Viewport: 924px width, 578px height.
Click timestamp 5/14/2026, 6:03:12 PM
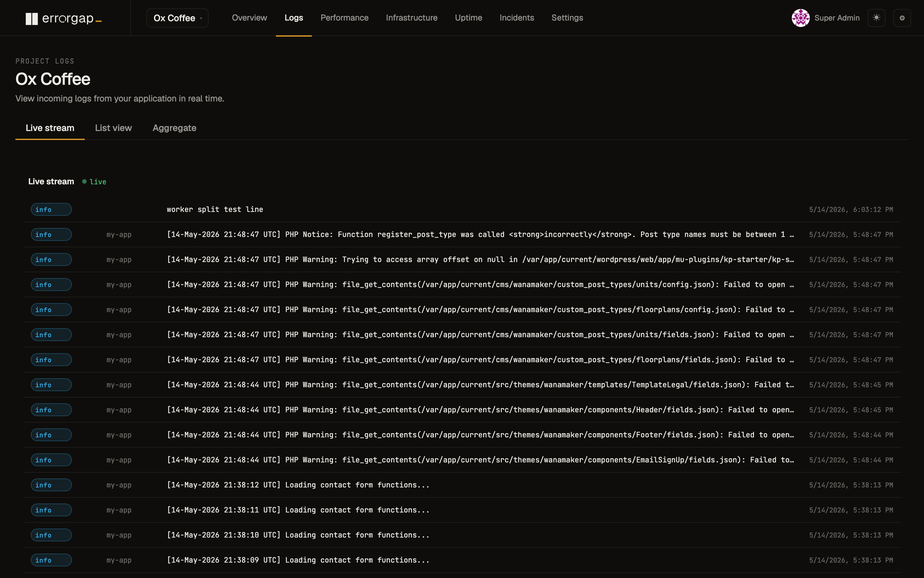(851, 209)
